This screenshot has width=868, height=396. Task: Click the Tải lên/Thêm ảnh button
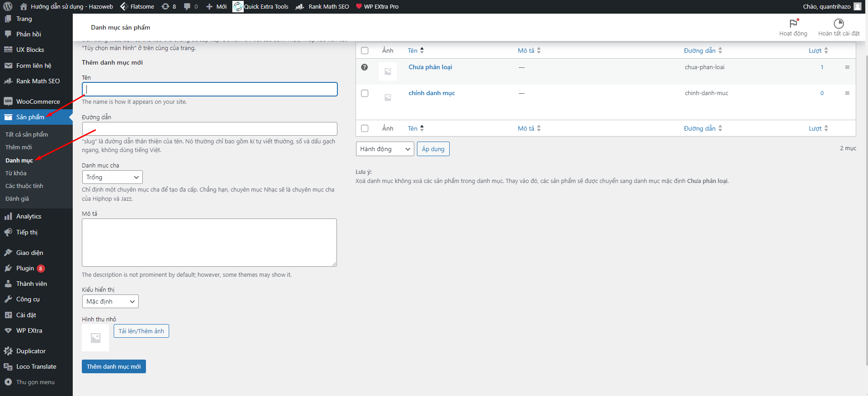tap(141, 331)
